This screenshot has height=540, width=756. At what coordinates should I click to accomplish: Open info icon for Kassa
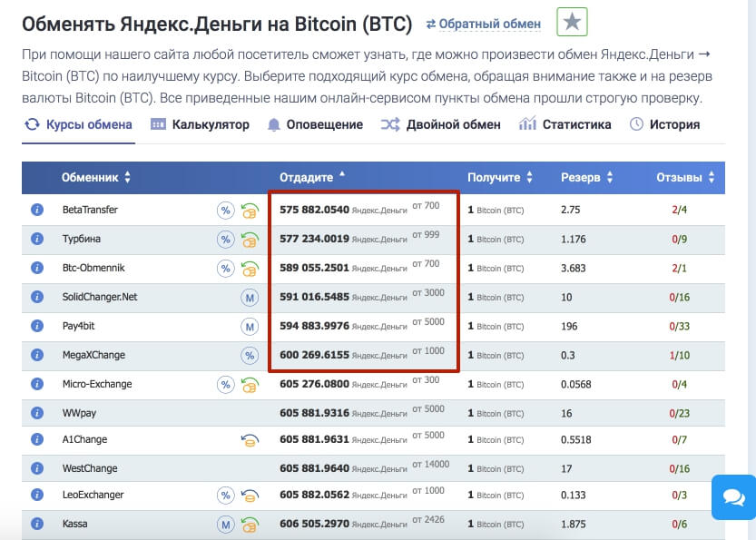tap(37, 524)
